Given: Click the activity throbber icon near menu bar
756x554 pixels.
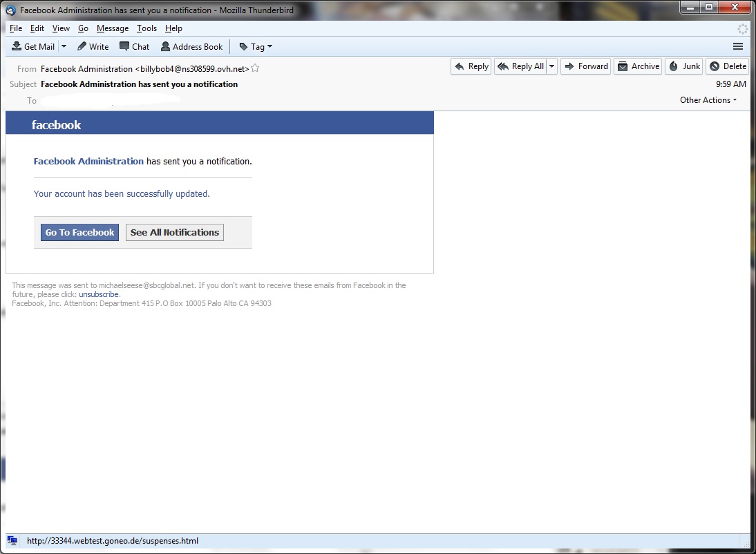Looking at the screenshot, I should pyautogui.click(x=742, y=29).
